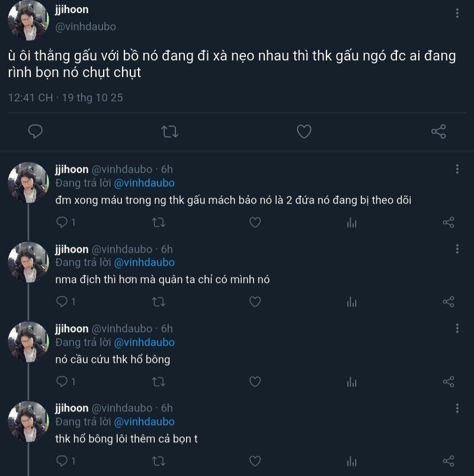The image size is (474, 476).
Task: Reply to the main tweet
Action: pos(36,131)
